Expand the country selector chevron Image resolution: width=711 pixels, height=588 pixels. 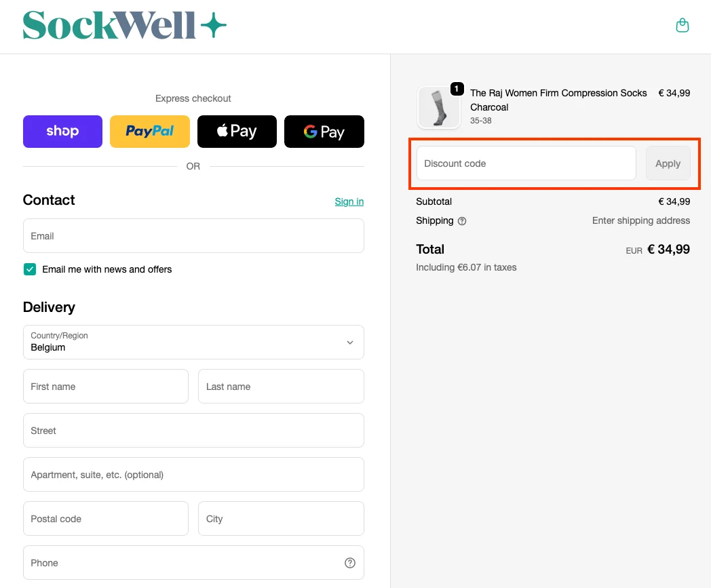click(350, 342)
